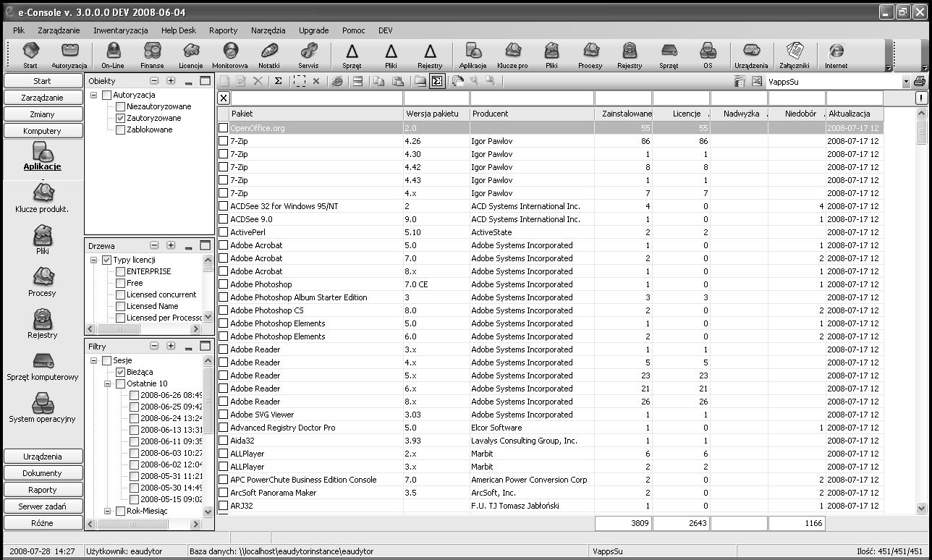The height and width of the screenshot is (560, 932).
Task: Open On-Line from the top toolbar
Action: coord(113,56)
